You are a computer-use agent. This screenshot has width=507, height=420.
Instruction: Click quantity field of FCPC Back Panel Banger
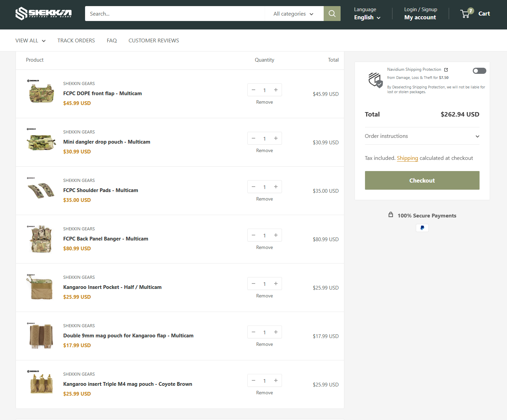coord(265,235)
